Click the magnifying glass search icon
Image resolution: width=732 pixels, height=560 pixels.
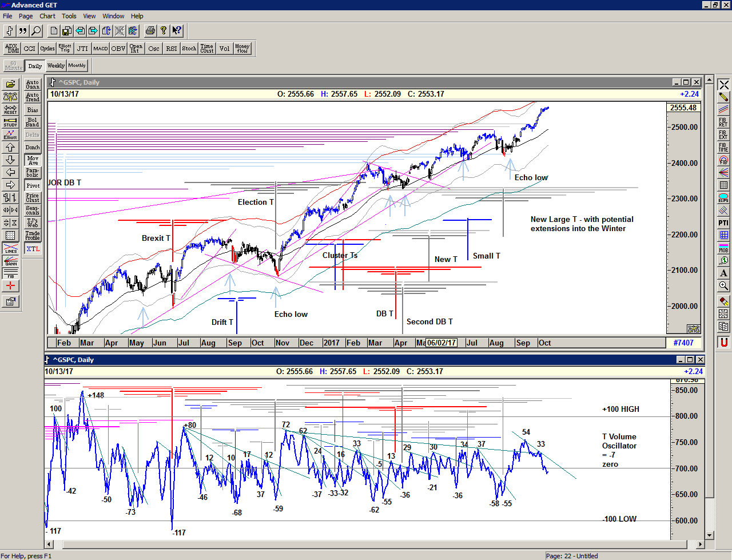tap(36, 31)
